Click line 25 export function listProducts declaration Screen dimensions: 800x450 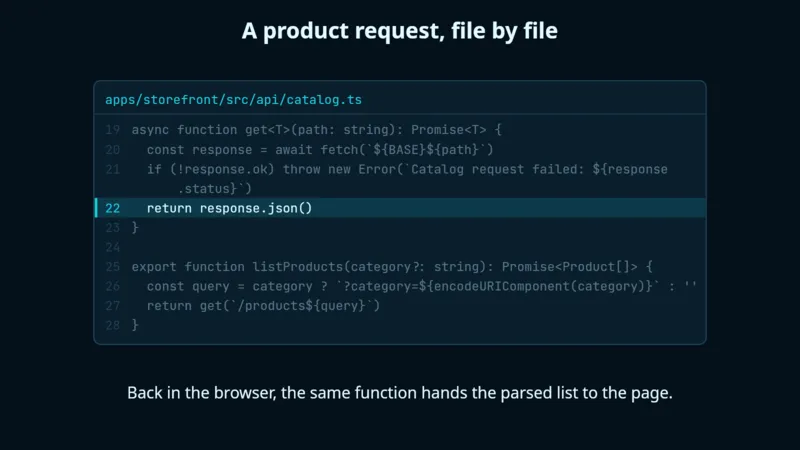click(x=392, y=267)
